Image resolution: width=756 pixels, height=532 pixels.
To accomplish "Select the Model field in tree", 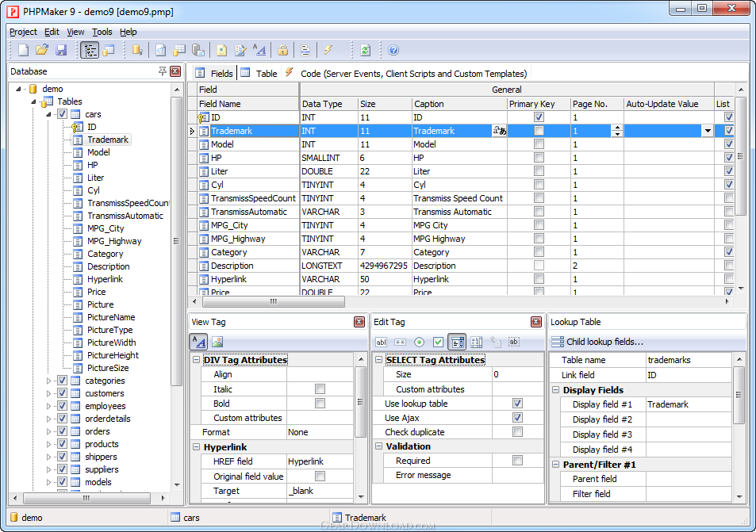I will (98, 152).
